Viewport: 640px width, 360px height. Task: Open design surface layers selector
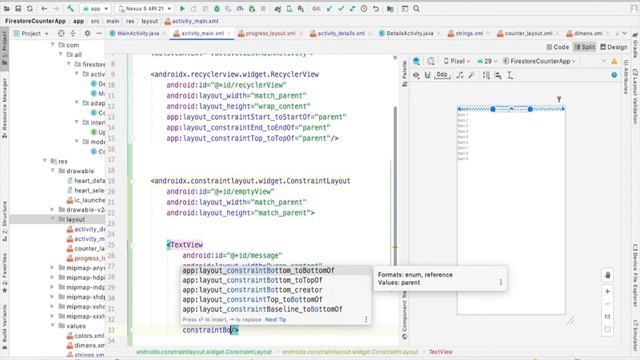(x=416, y=61)
